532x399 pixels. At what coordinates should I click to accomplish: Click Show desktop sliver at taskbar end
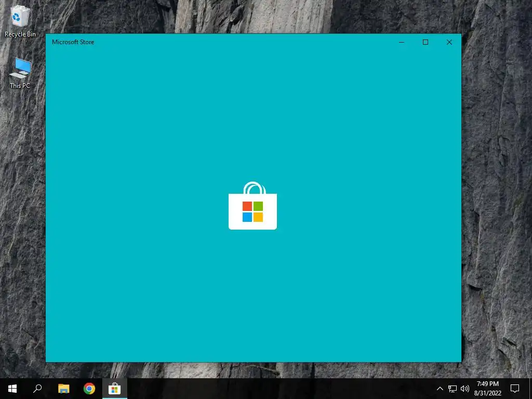point(530,389)
